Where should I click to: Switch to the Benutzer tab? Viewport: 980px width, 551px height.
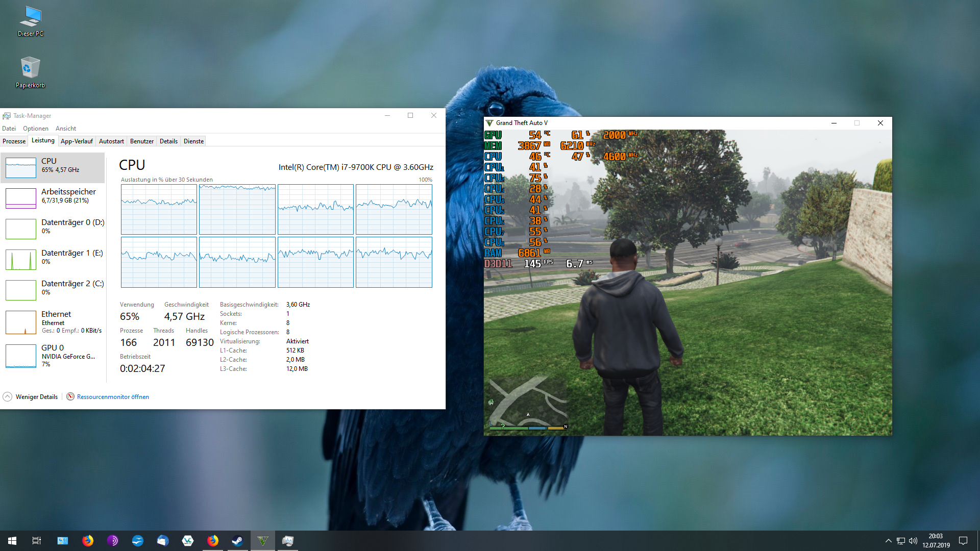point(142,141)
